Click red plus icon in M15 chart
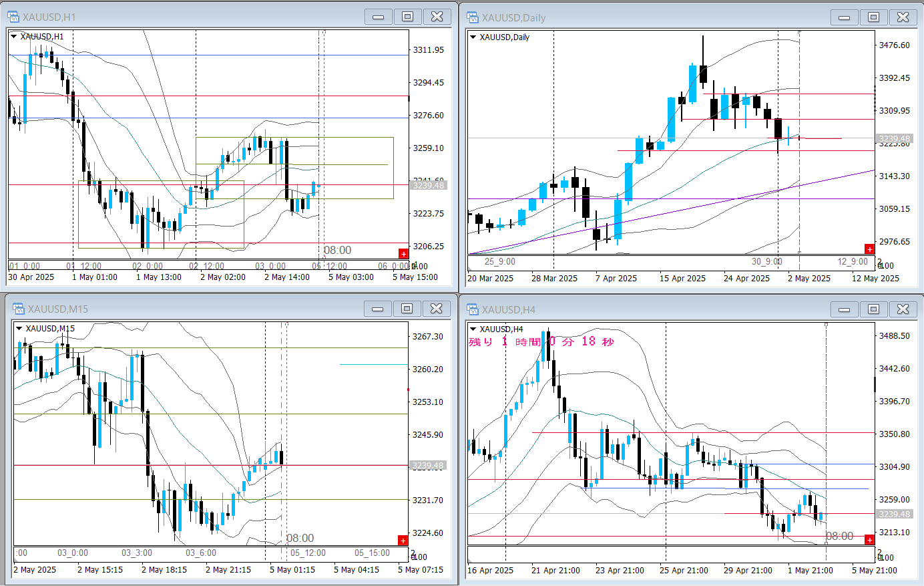The height and width of the screenshot is (586, 924). (x=403, y=540)
